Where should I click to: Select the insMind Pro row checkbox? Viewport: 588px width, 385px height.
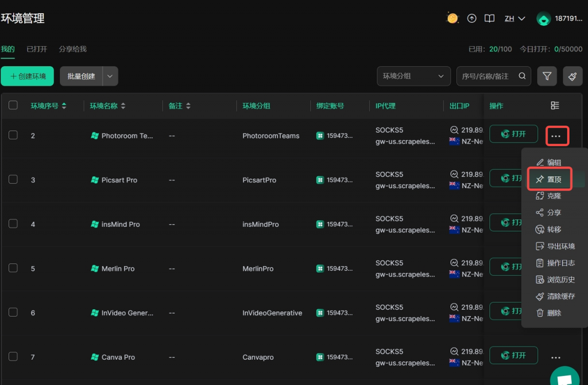click(x=13, y=224)
